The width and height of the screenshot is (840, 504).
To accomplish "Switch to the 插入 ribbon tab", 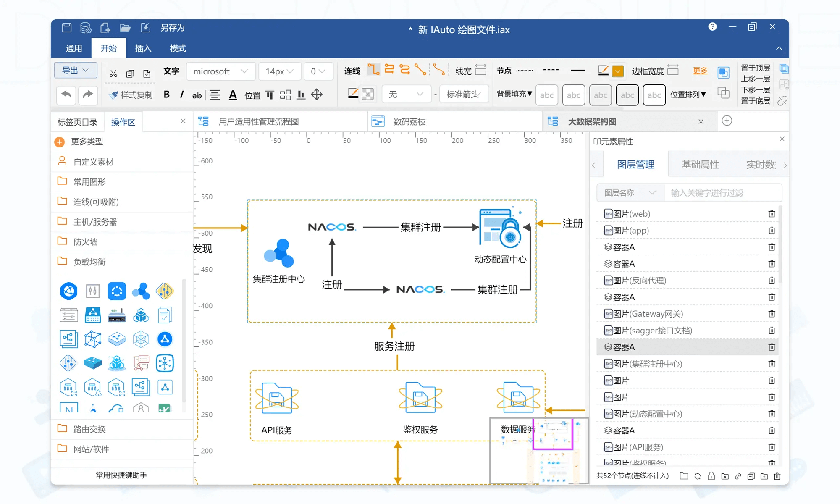I will (x=143, y=48).
